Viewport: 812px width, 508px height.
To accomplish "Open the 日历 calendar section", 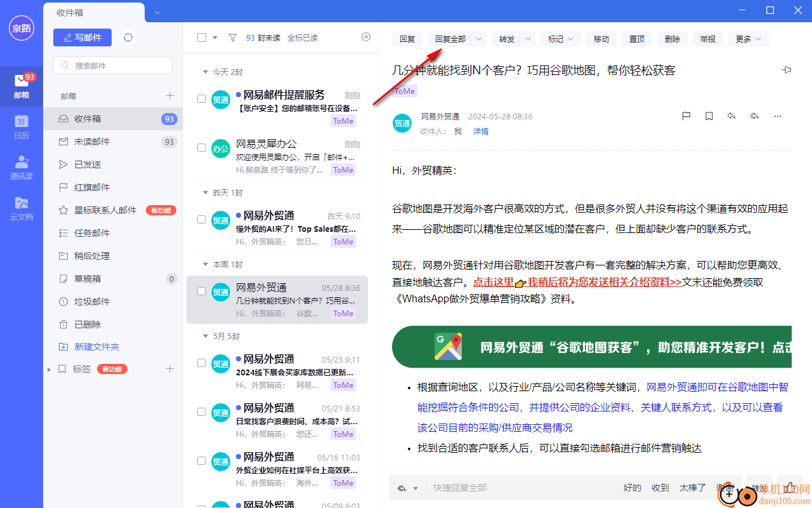I will coord(22,127).
